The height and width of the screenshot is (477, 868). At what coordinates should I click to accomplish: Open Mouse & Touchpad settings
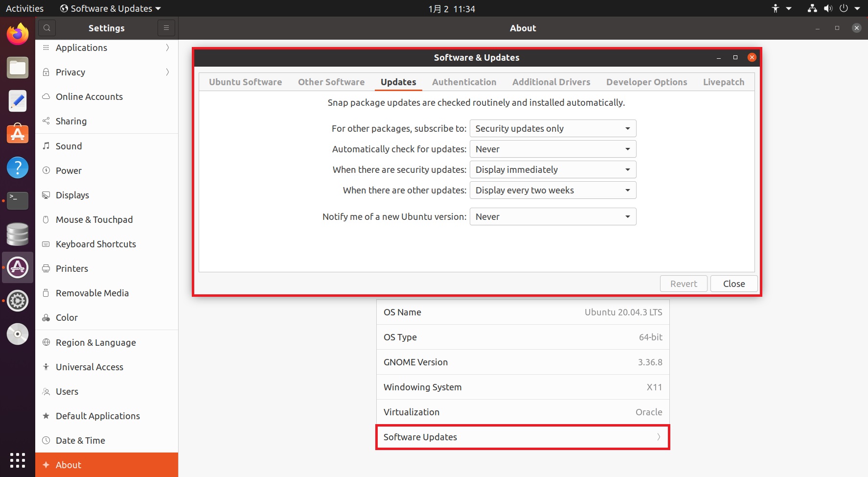107,219
